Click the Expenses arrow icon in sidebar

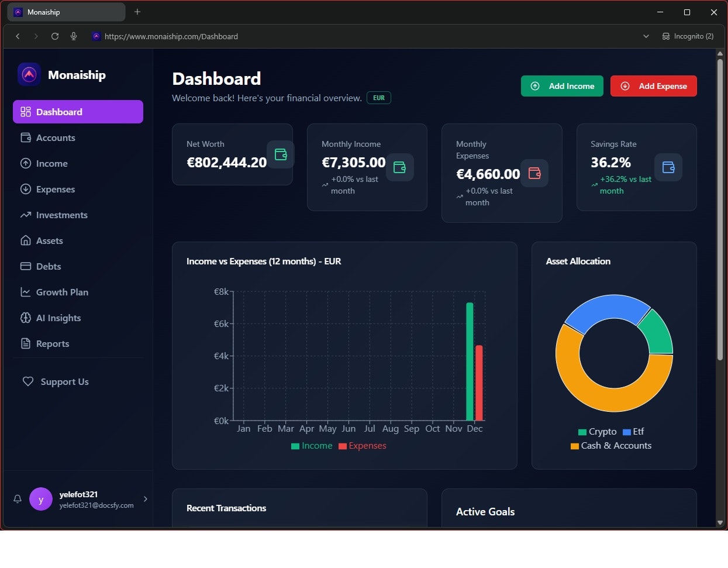[x=26, y=189]
